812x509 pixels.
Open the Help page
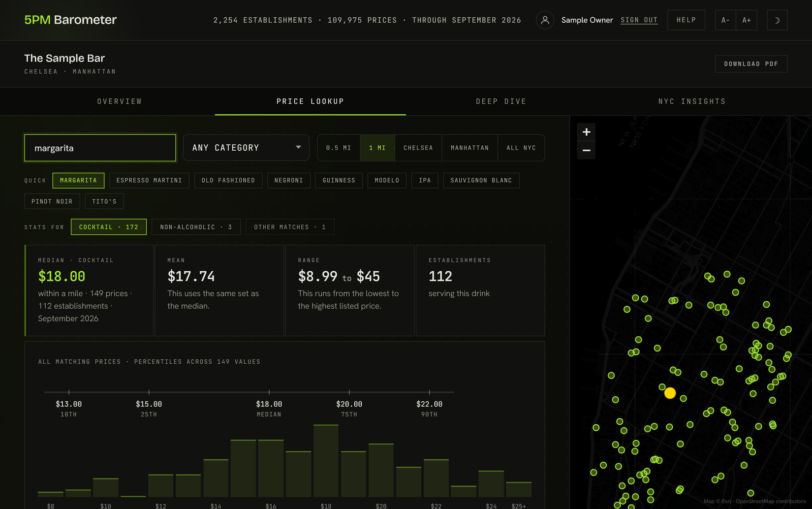pyautogui.click(x=686, y=20)
